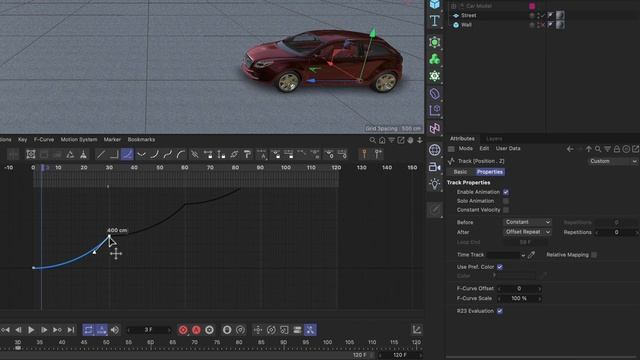Open the pink volume builder icon
640x360 pixels.
coord(435,128)
